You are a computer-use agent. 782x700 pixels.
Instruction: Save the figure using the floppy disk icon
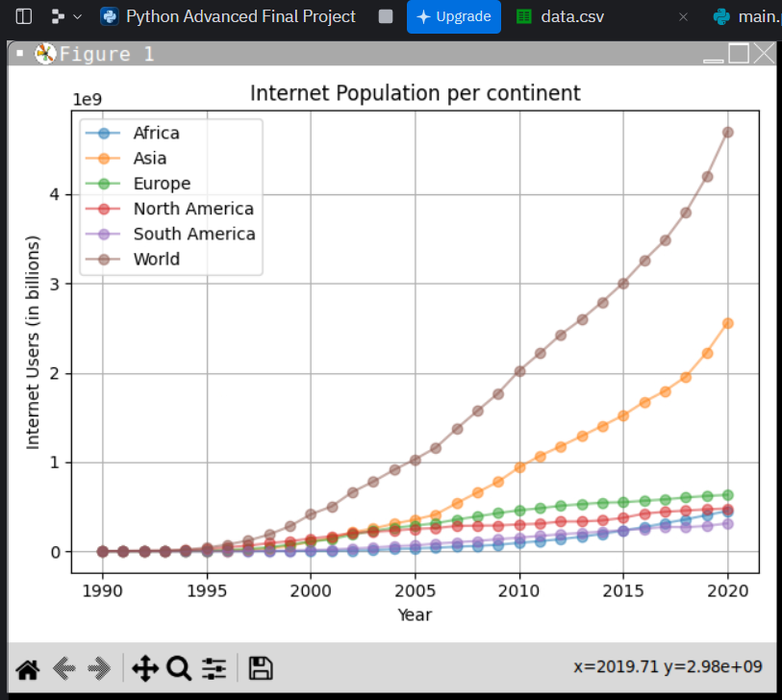(x=259, y=668)
